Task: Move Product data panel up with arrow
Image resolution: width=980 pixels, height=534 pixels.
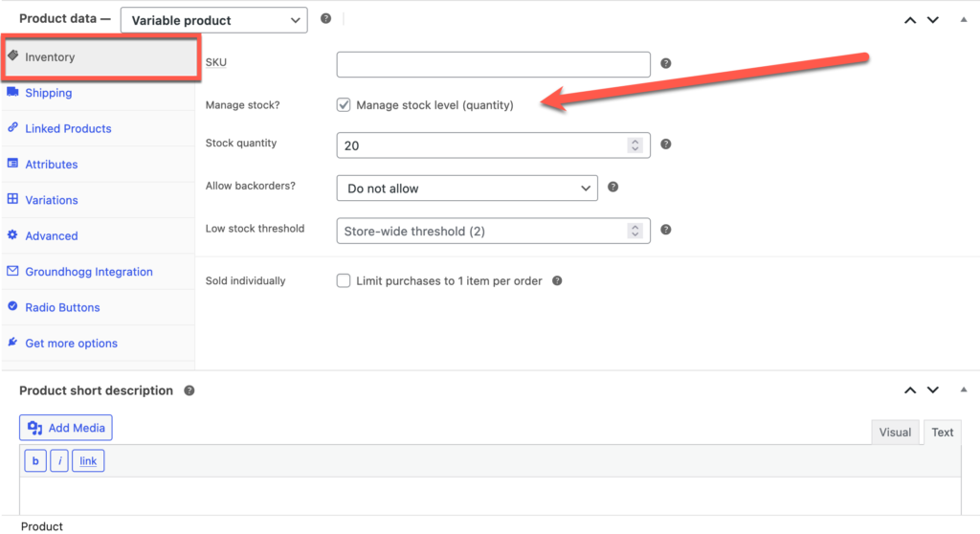Action: pyautogui.click(x=910, y=20)
